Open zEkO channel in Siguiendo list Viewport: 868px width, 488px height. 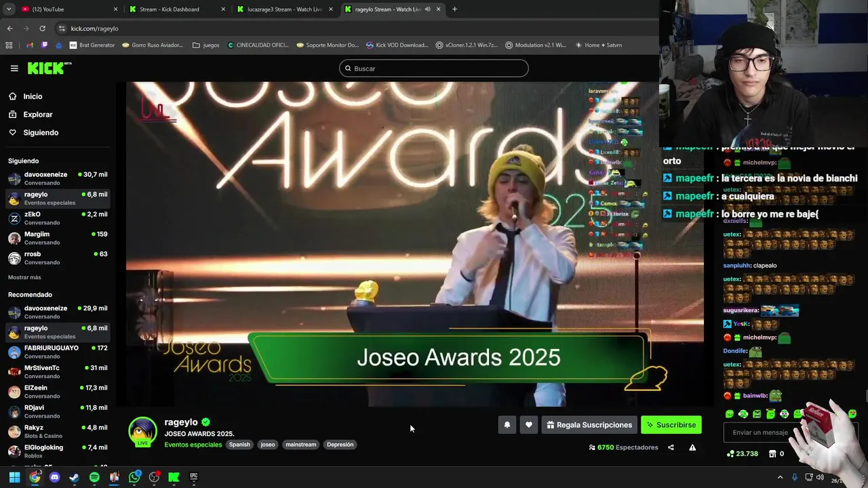pos(58,218)
